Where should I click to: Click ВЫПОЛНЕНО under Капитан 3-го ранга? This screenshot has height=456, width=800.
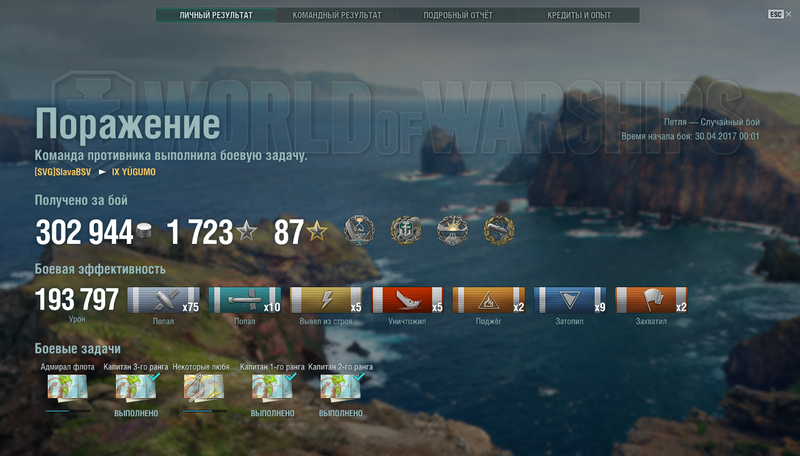[136, 413]
